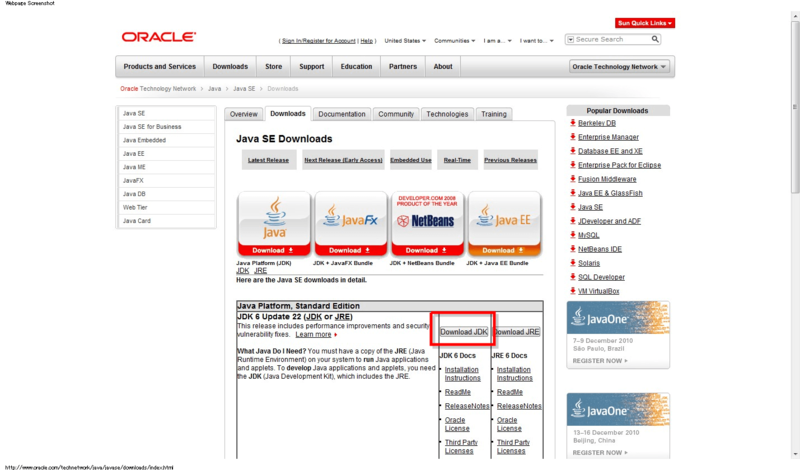The image size is (800, 470).
Task: Switch to the Training tab
Action: [x=494, y=114]
